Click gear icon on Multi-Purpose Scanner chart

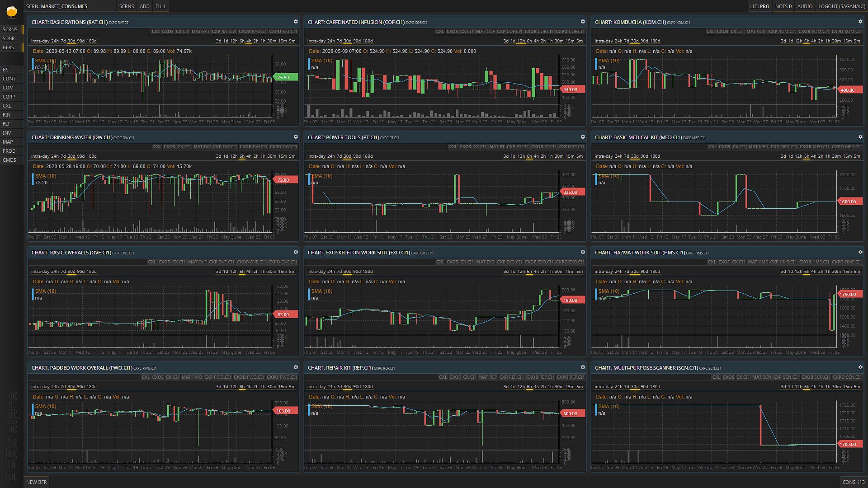pos(860,367)
